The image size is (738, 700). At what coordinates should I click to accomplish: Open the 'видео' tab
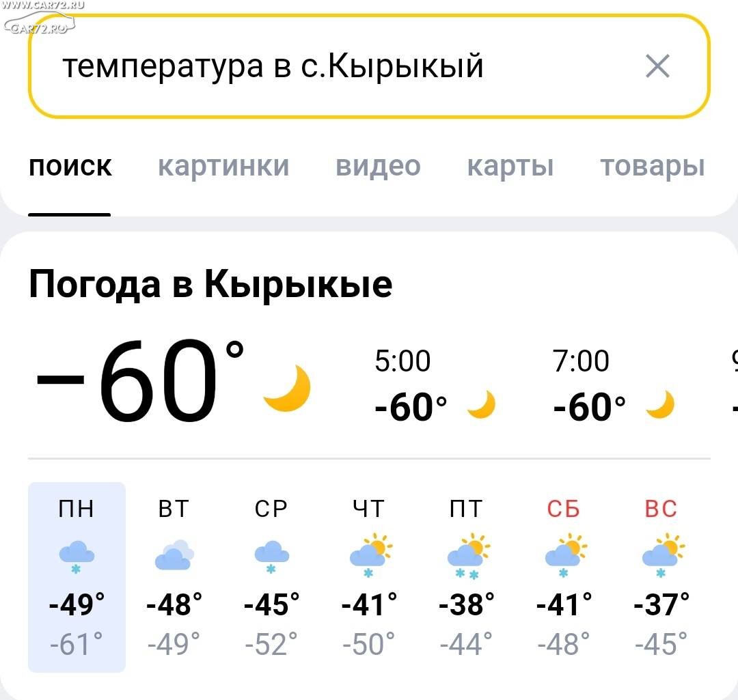pos(378,166)
